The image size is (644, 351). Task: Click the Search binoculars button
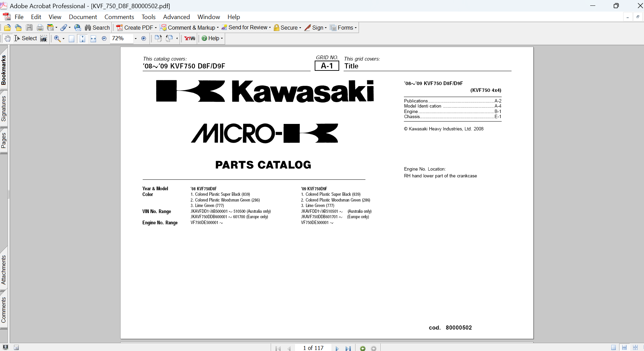[x=97, y=28]
